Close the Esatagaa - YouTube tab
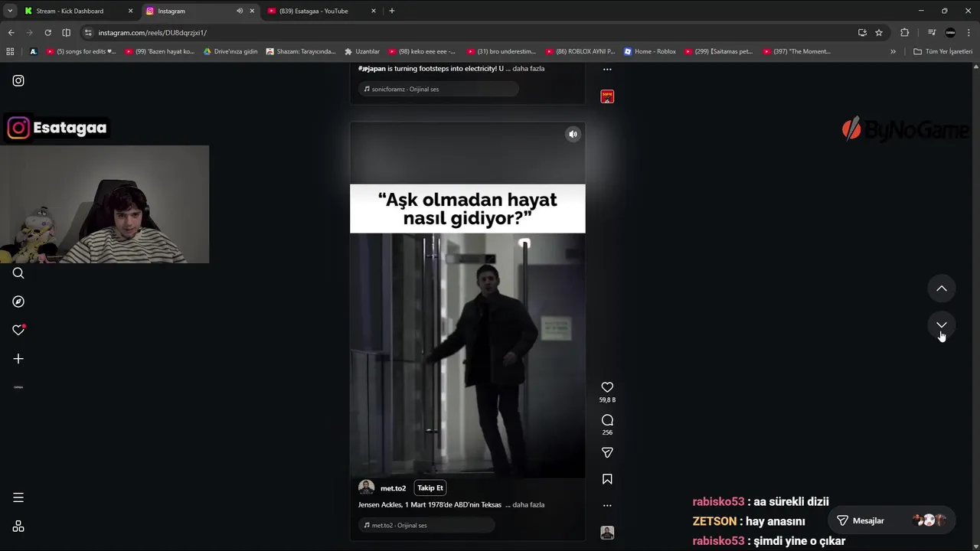980x551 pixels. [374, 11]
